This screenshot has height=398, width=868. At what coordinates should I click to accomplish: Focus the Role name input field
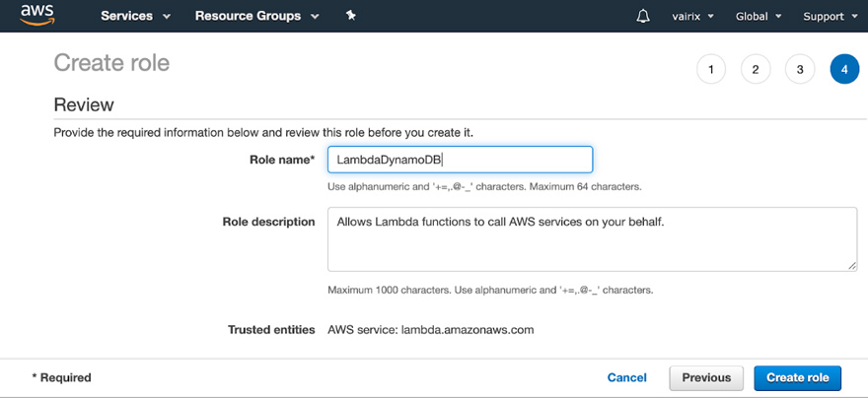(x=460, y=160)
